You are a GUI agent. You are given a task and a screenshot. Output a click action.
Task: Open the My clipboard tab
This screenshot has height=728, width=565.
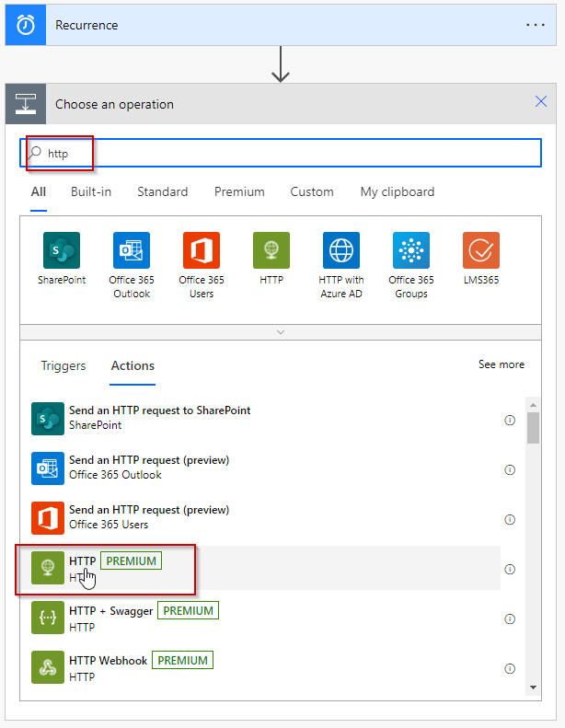[x=398, y=192]
